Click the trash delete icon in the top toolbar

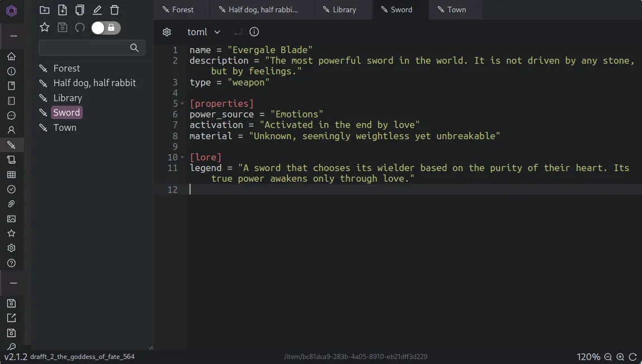coord(115,10)
